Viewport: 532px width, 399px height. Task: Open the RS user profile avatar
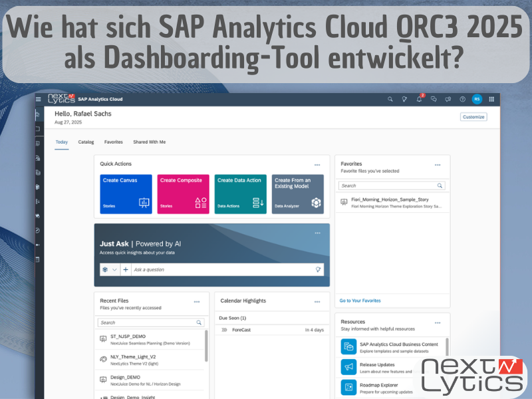tap(477, 99)
